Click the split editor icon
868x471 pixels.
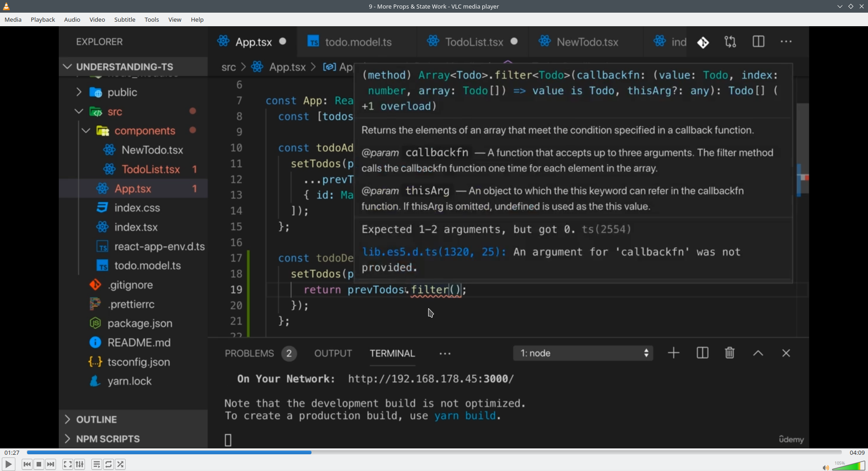758,42
